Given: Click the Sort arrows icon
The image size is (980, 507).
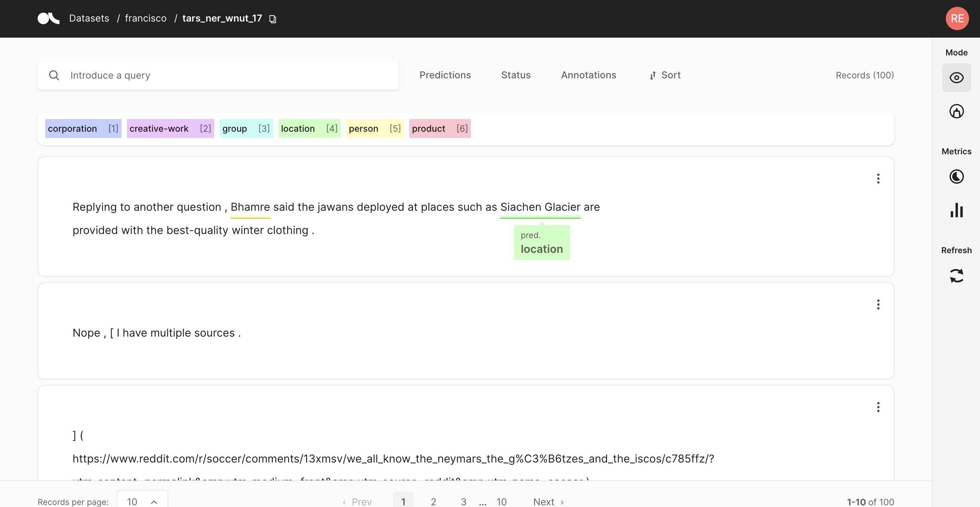Looking at the screenshot, I should (x=653, y=75).
